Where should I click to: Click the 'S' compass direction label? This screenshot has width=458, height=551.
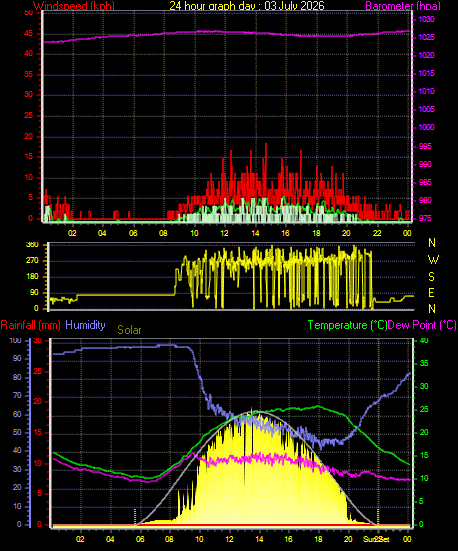[x=431, y=277]
